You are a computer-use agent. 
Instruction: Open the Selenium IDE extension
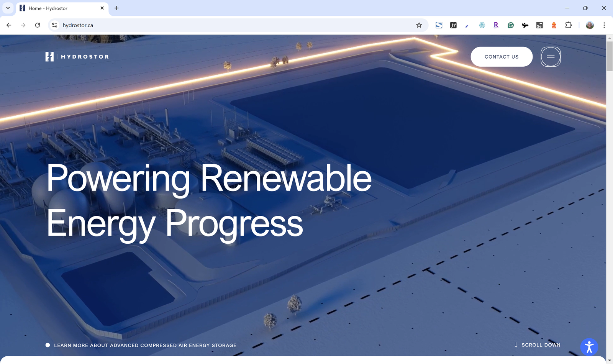pyautogui.click(x=539, y=25)
